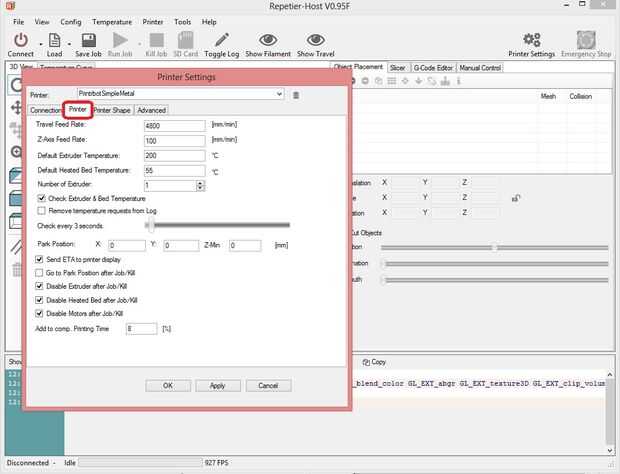This screenshot has height=474, width=620.
Task: Click the Copy button in log panel
Action: click(x=374, y=362)
